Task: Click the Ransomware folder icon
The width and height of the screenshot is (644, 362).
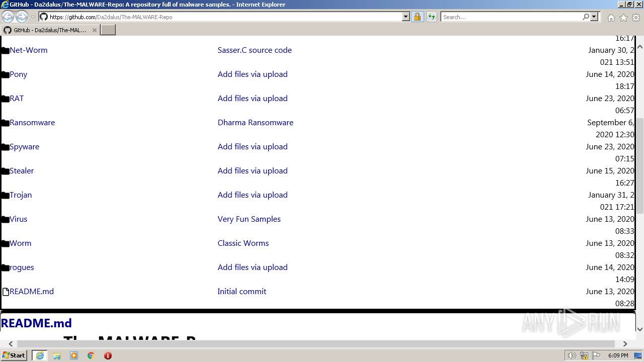Action: (6, 123)
